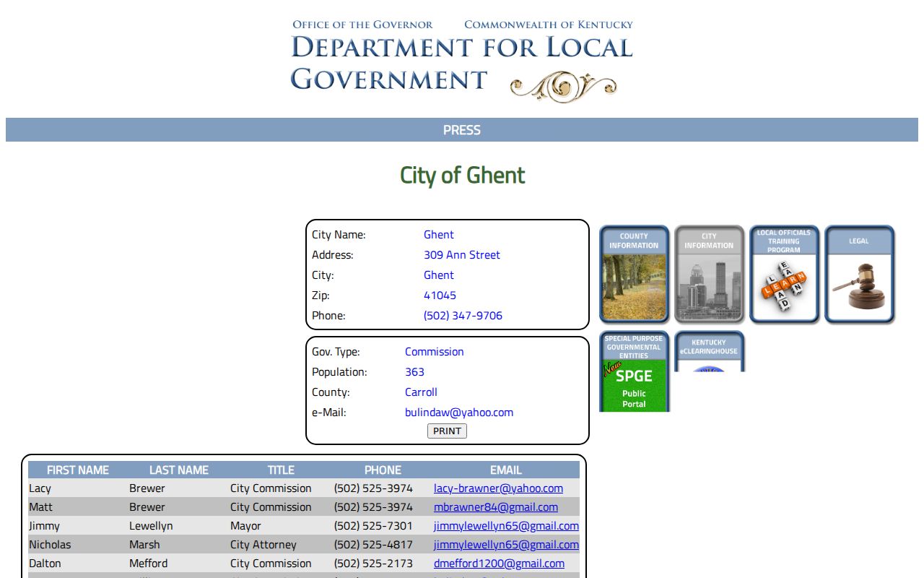
Task: Click phone (502) 525-2173
Action: pos(373,564)
